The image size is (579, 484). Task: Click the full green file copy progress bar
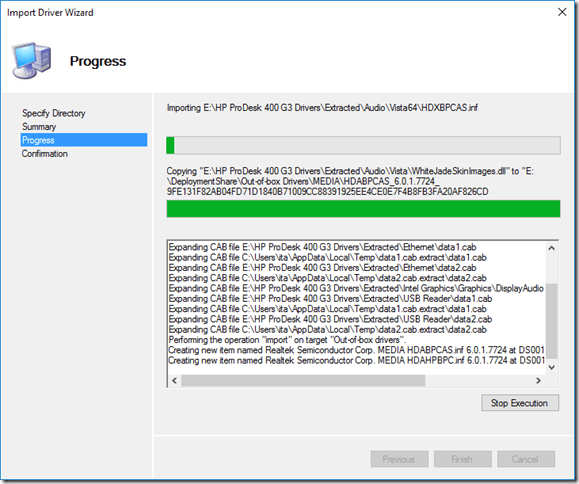point(363,209)
